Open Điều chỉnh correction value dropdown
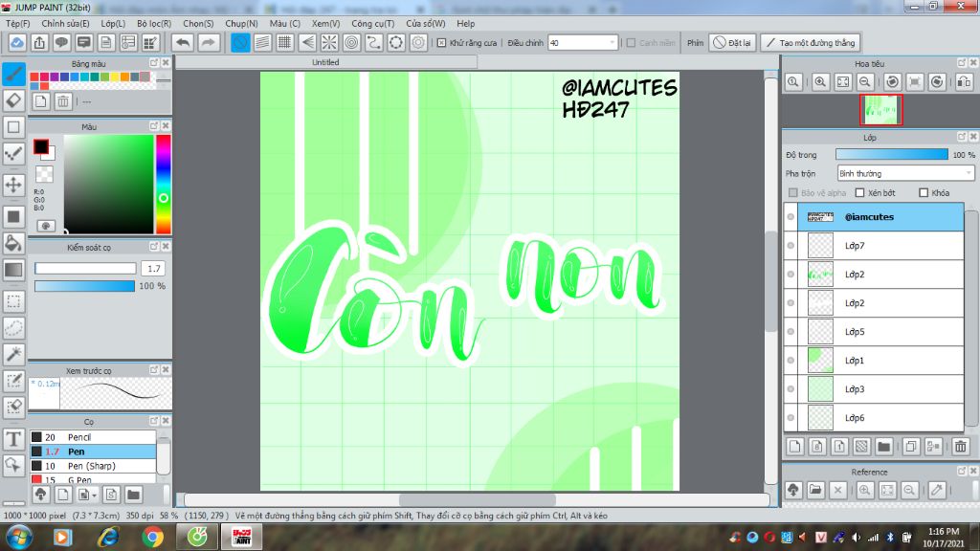This screenshot has width=980, height=551. tap(583, 42)
